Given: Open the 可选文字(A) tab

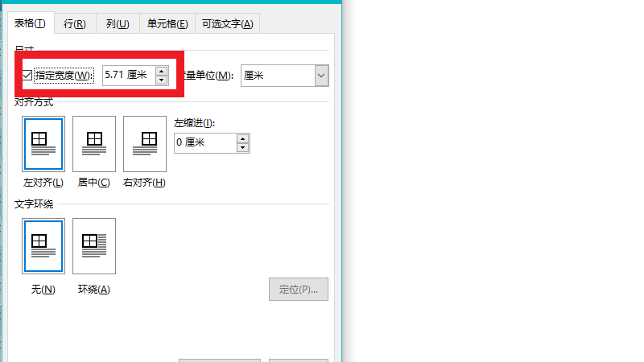Looking at the screenshot, I should [x=227, y=24].
